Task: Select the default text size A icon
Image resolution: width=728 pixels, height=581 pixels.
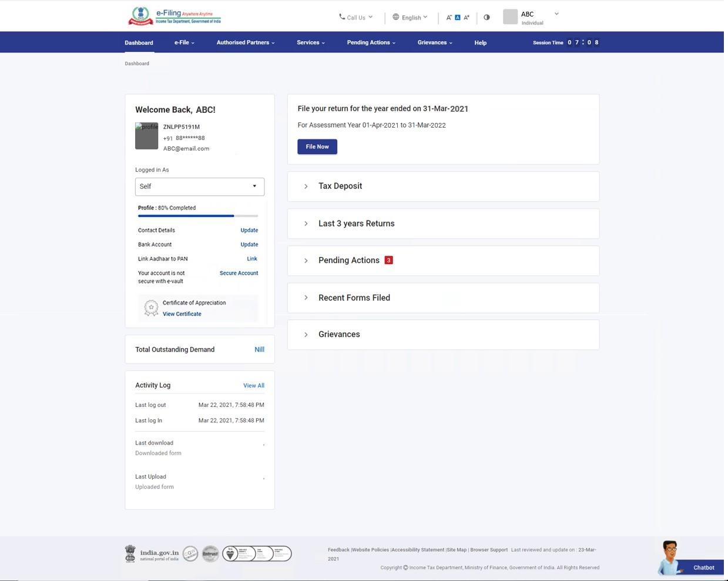Action: coord(457,17)
